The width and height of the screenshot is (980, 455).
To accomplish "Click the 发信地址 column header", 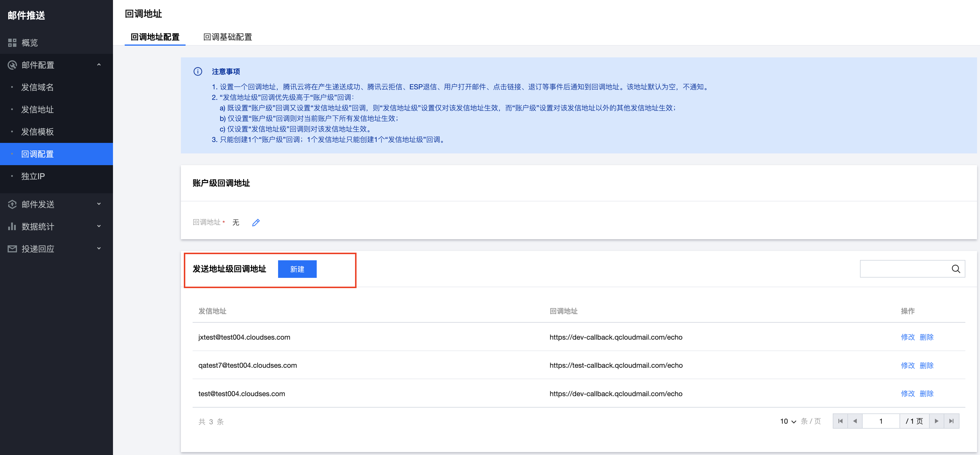I will (212, 311).
